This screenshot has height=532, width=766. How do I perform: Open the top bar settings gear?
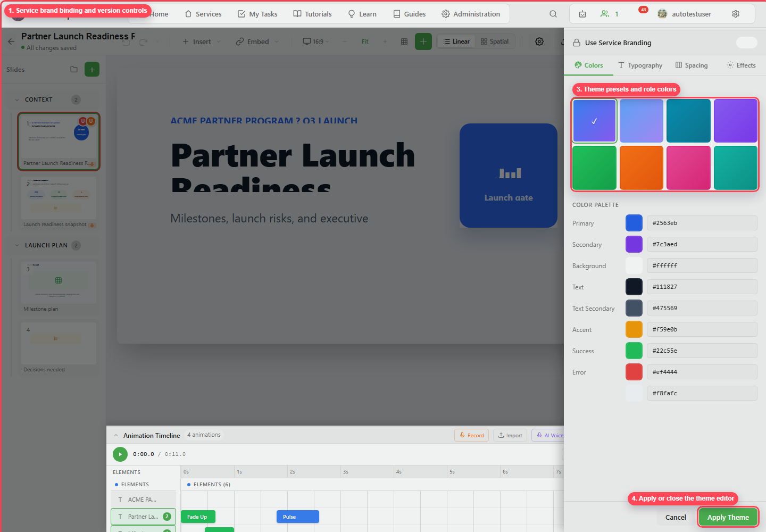click(x=736, y=14)
